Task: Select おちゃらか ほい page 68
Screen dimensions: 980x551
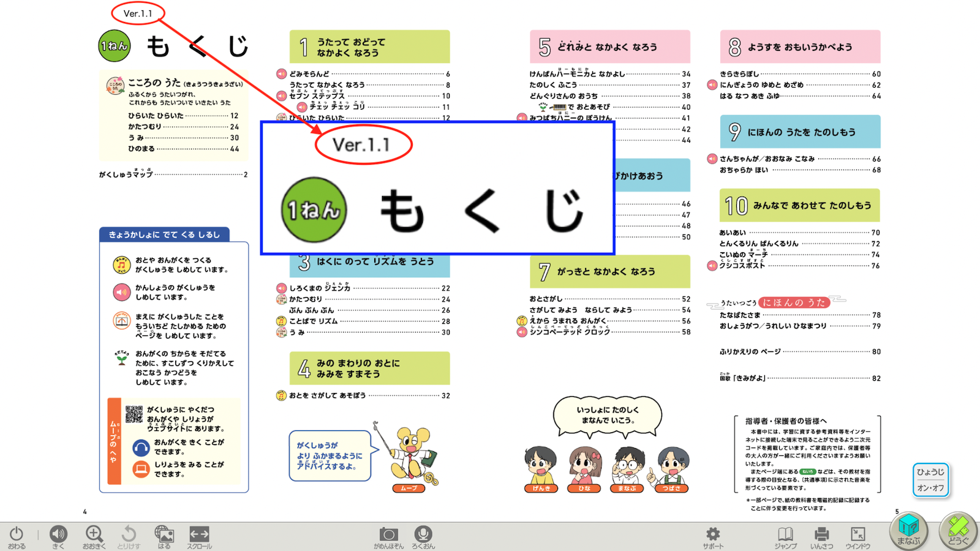Action: (800, 170)
